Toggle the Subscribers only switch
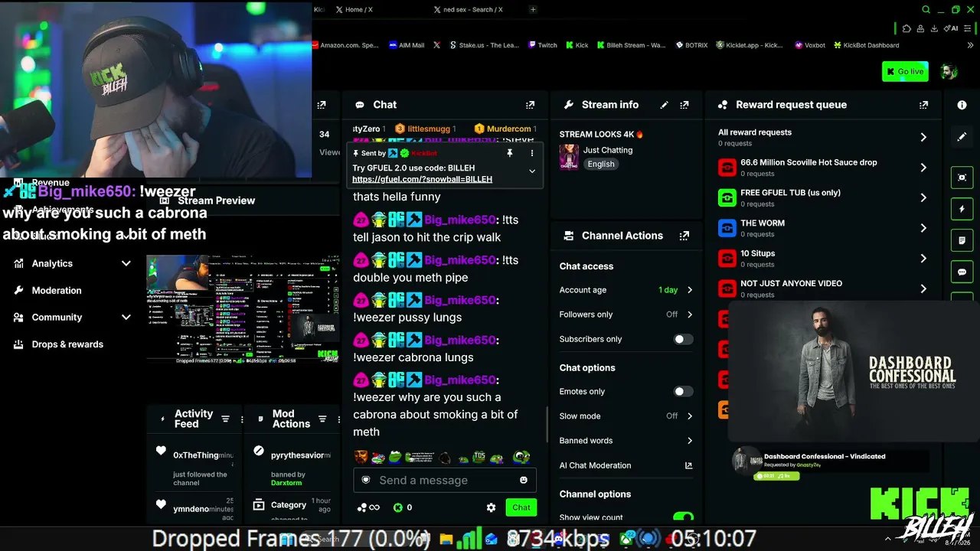This screenshot has height=551, width=980. click(x=683, y=339)
